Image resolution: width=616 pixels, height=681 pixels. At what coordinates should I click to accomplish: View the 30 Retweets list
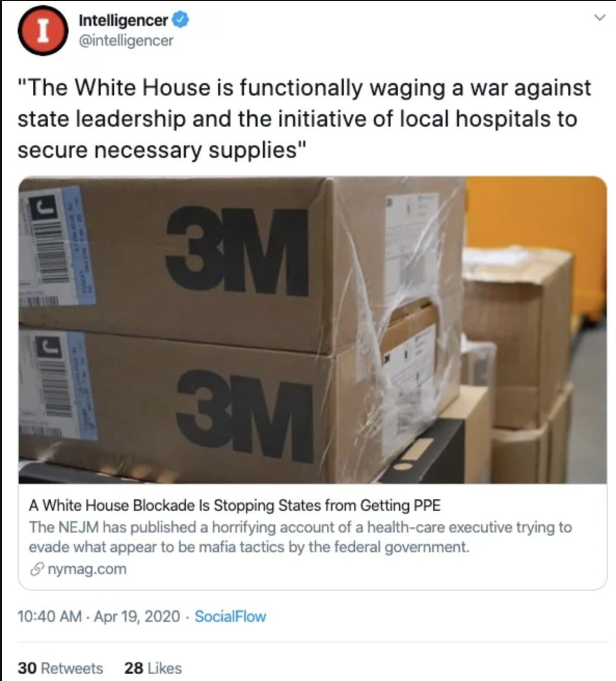[60, 668]
